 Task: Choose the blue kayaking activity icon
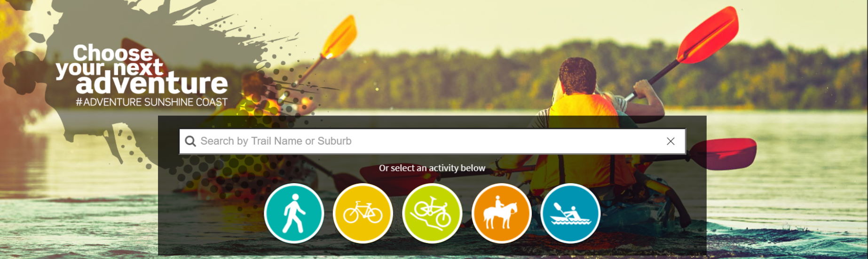pos(570,213)
